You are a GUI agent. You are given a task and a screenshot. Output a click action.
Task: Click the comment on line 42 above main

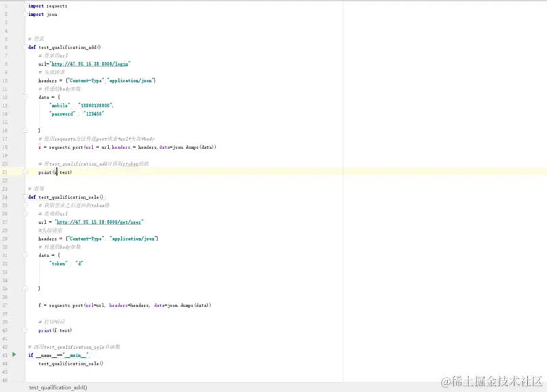coord(75,347)
